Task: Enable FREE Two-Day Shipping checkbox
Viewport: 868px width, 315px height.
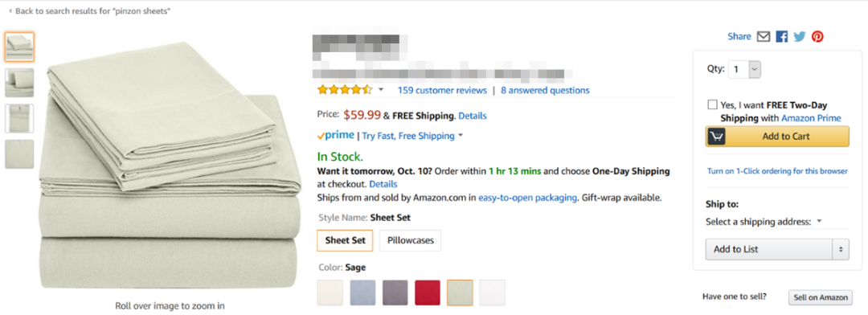Action: click(x=712, y=104)
